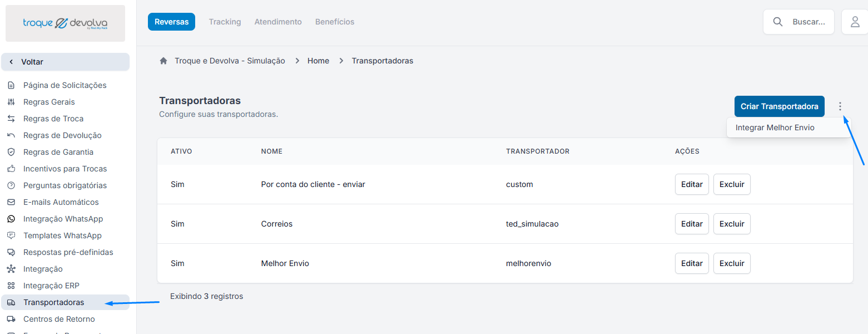Click the Buscar search field
The height and width of the screenshot is (334, 868).
798,22
